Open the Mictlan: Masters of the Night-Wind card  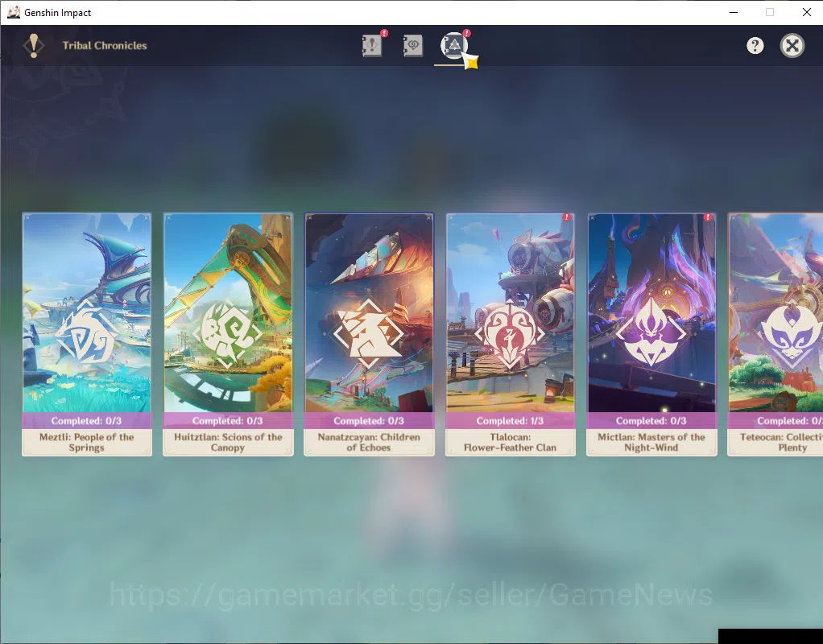click(x=651, y=334)
